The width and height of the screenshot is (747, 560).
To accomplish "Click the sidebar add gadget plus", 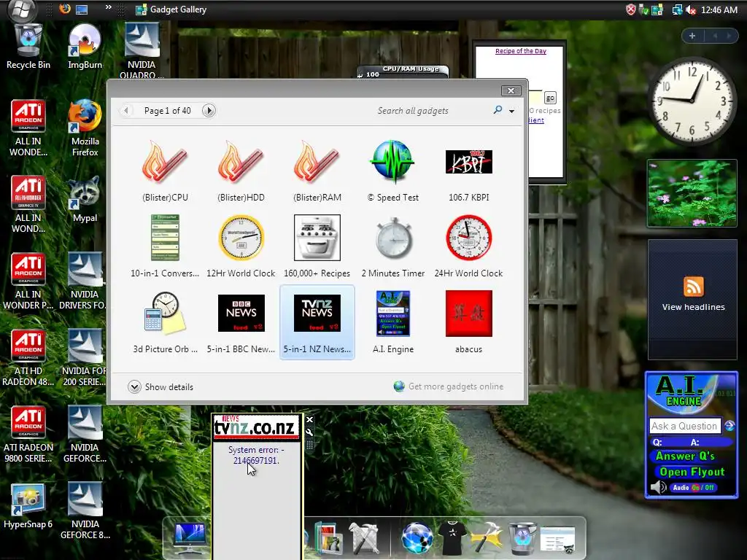I will point(692,36).
